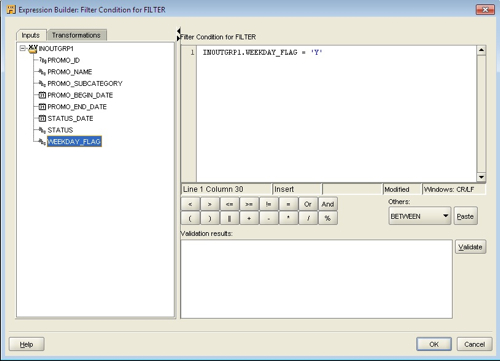Click the Paste button

[x=465, y=216]
